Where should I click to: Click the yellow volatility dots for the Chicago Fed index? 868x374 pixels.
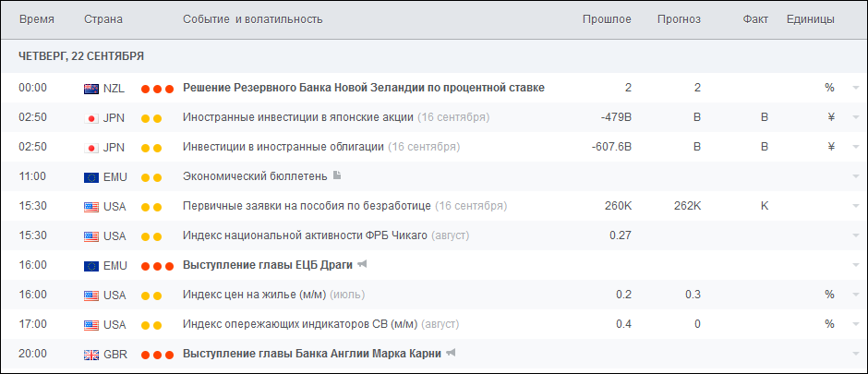151,236
